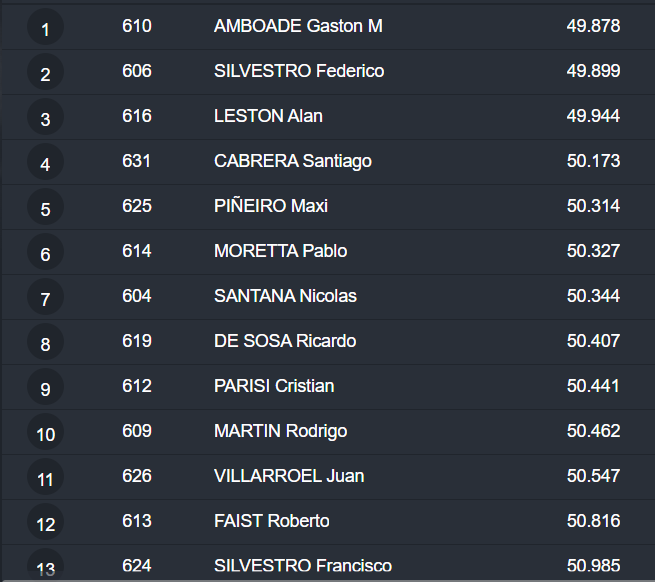Select the position 4 circle badge

(45, 164)
